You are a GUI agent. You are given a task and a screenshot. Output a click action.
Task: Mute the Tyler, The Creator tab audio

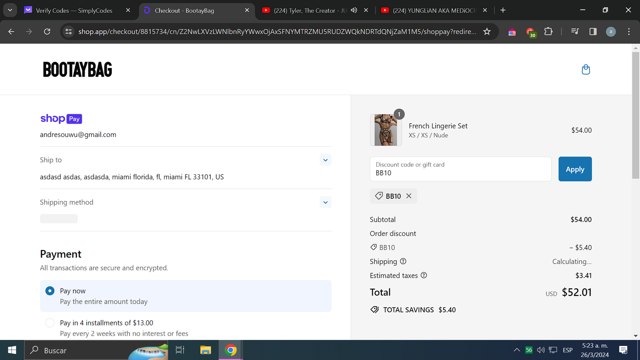tap(353, 10)
